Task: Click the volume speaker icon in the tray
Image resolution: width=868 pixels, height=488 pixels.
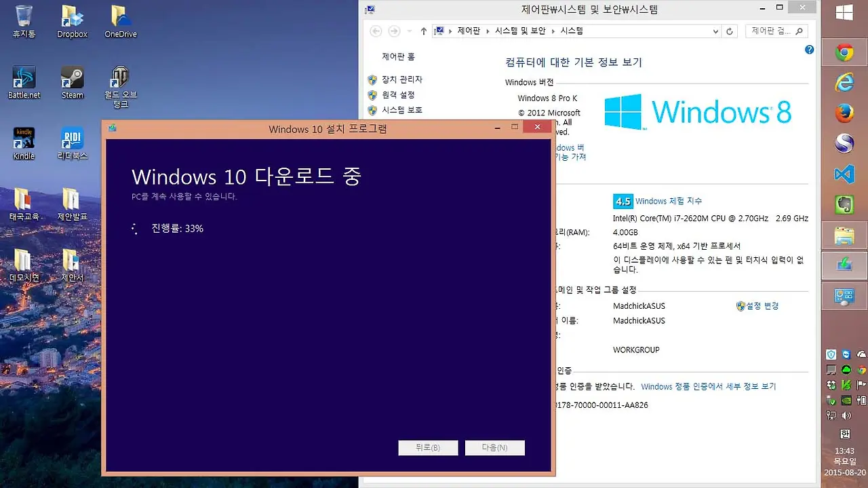Action: click(846, 415)
